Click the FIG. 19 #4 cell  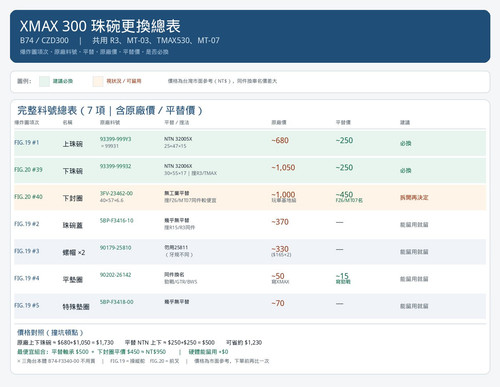coord(27,278)
